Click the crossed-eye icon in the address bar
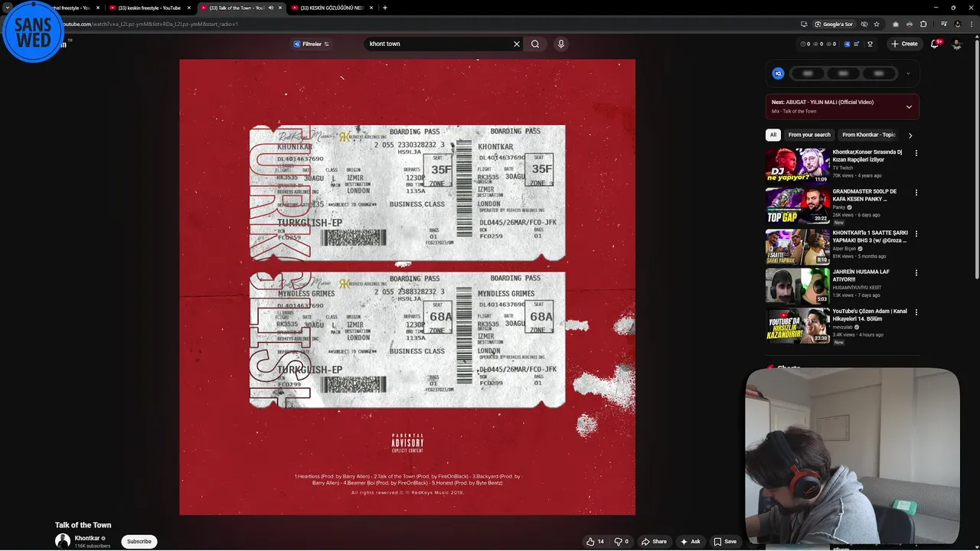Image resolution: width=980 pixels, height=551 pixels. (864, 24)
